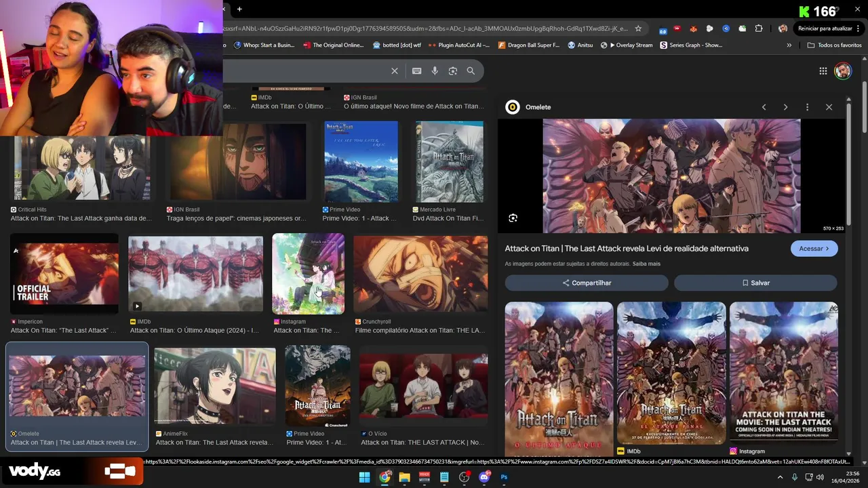Go to next image in preview panel
Screen dimensions: 868x488
point(785,107)
